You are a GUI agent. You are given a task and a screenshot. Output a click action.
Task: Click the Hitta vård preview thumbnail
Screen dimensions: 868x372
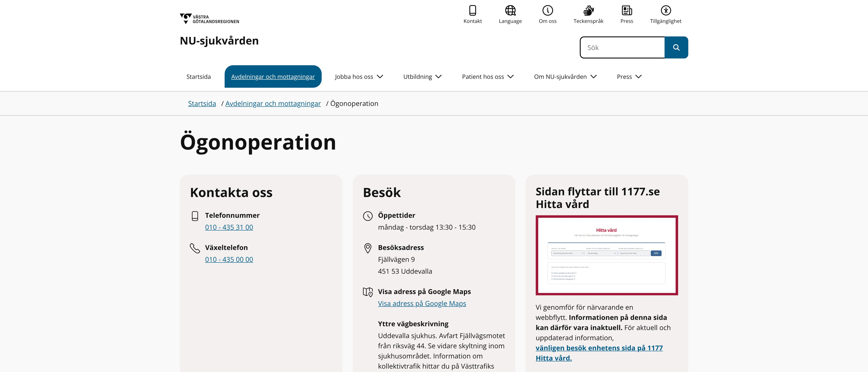[x=606, y=255]
